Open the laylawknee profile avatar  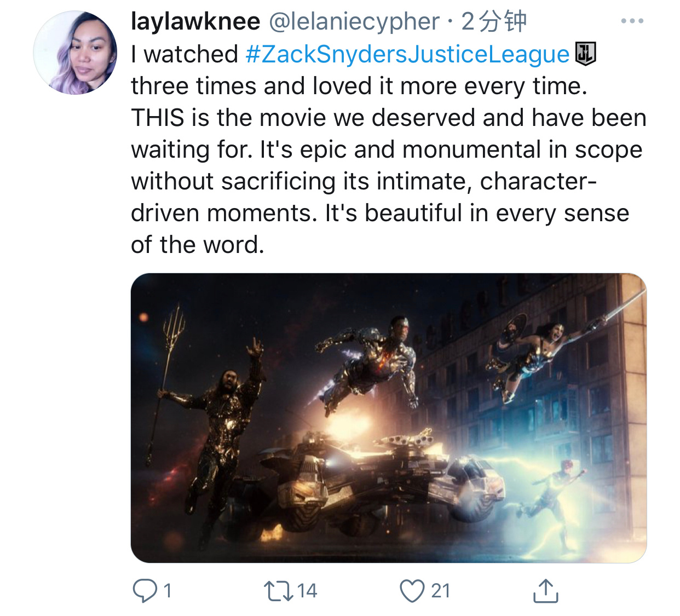tap(75, 53)
